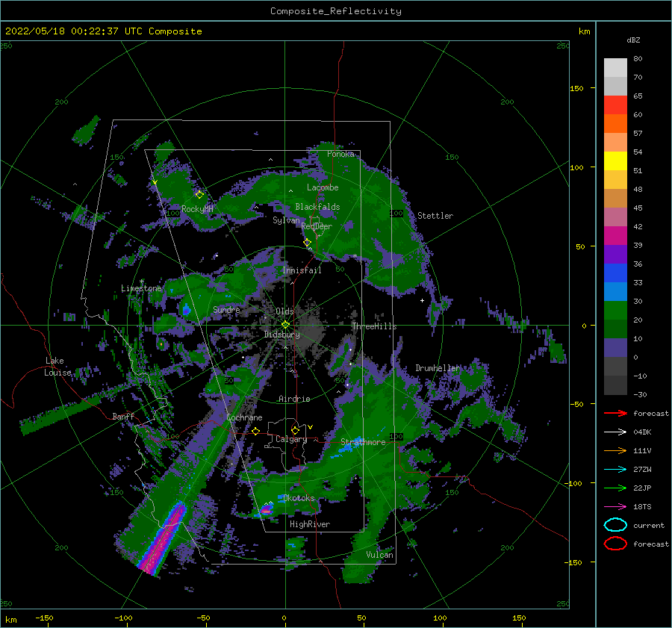Click the magenta radial spike in the southwest
The image size is (672, 628).
[164, 538]
